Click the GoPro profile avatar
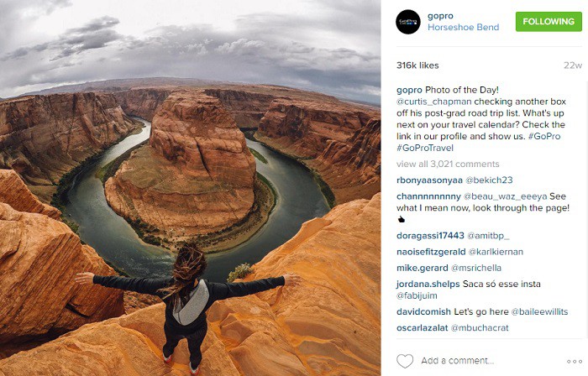Viewport: 588px width, 376px height. coord(408,22)
